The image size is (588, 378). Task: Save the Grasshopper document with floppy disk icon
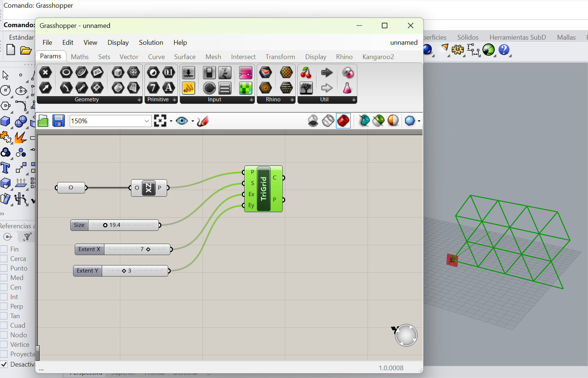[x=58, y=121]
